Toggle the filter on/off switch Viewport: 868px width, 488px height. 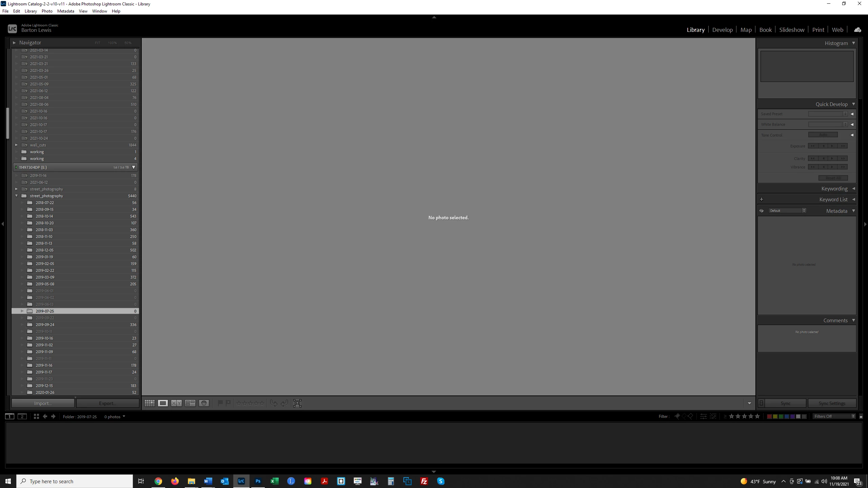coord(861,416)
